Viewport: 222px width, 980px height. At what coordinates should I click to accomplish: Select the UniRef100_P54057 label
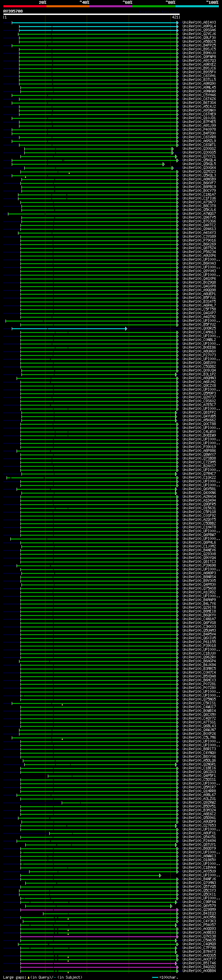point(199,925)
